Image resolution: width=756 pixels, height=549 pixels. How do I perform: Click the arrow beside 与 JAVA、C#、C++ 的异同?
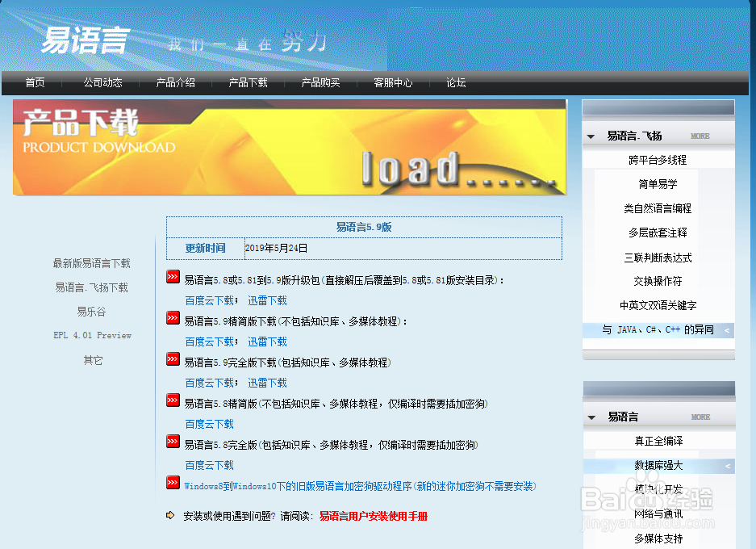pos(727,330)
